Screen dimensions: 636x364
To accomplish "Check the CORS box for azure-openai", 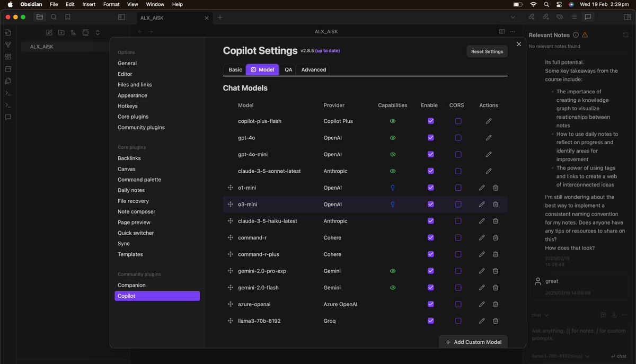I will [458, 304].
